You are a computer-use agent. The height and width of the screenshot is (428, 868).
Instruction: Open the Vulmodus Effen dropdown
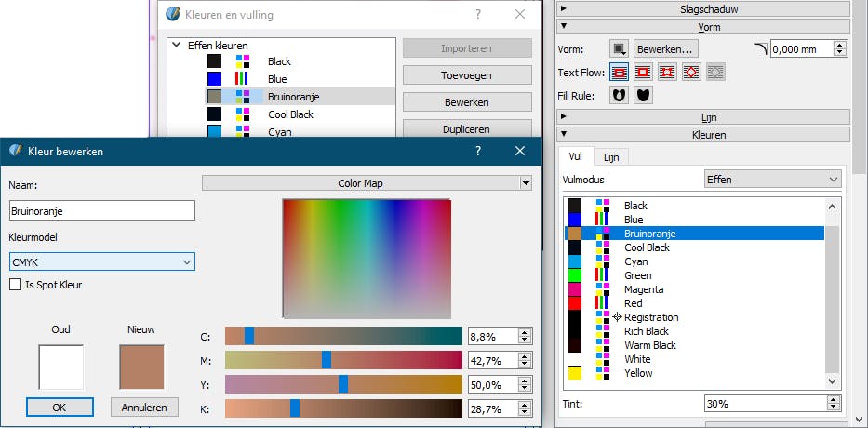(772, 179)
